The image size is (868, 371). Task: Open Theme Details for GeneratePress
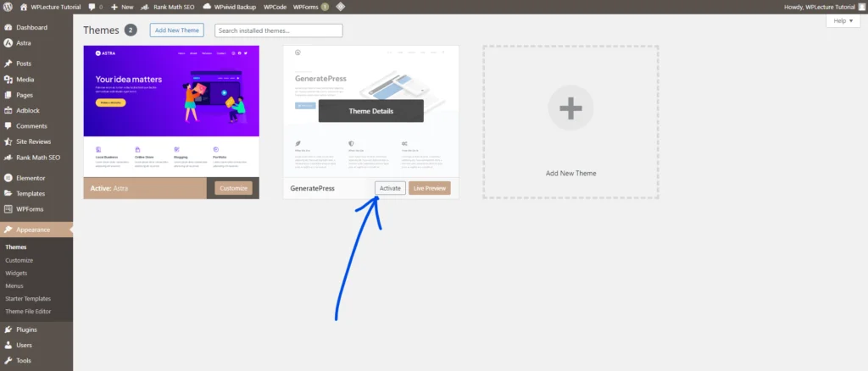point(371,111)
